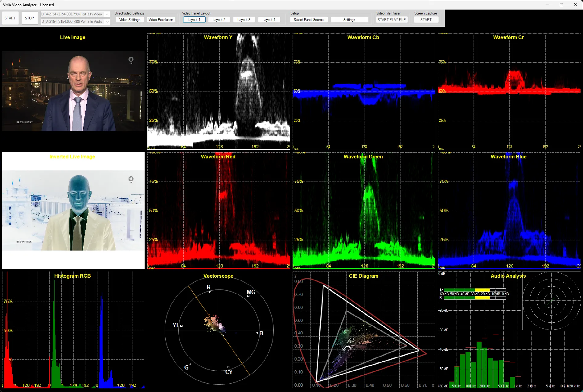Open the Video Resolution dialog
This screenshot has height=392, width=583.
point(161,20)
